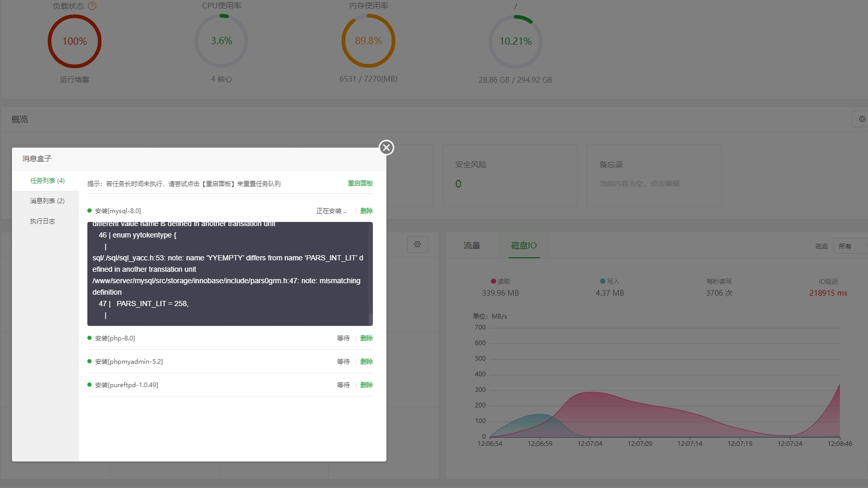Open the 执行日志 tab
The width and height of the screenshot is (868, 488).
[x=43, y=221]
